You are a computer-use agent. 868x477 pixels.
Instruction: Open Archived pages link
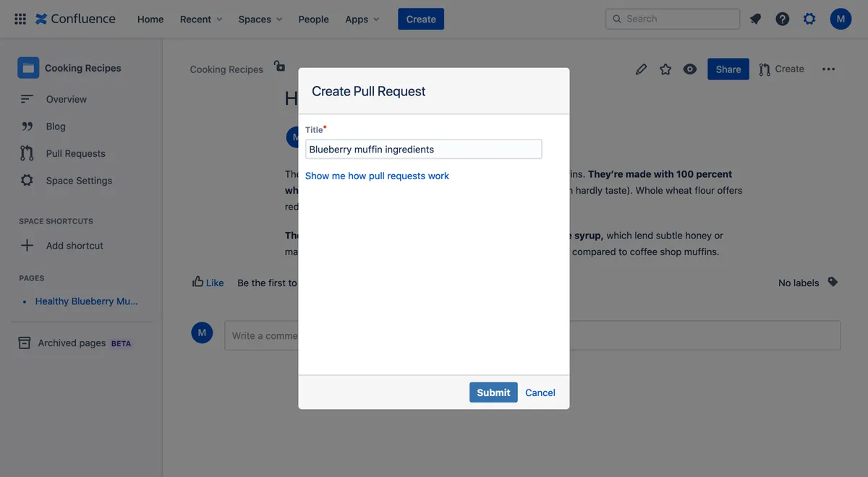click(x=72, y=343)
